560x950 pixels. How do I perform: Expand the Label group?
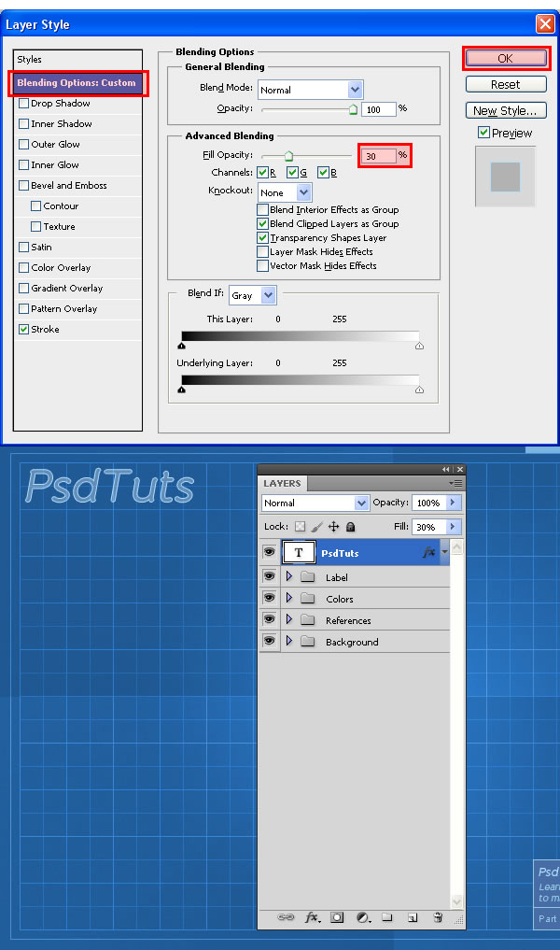[288, 576]
